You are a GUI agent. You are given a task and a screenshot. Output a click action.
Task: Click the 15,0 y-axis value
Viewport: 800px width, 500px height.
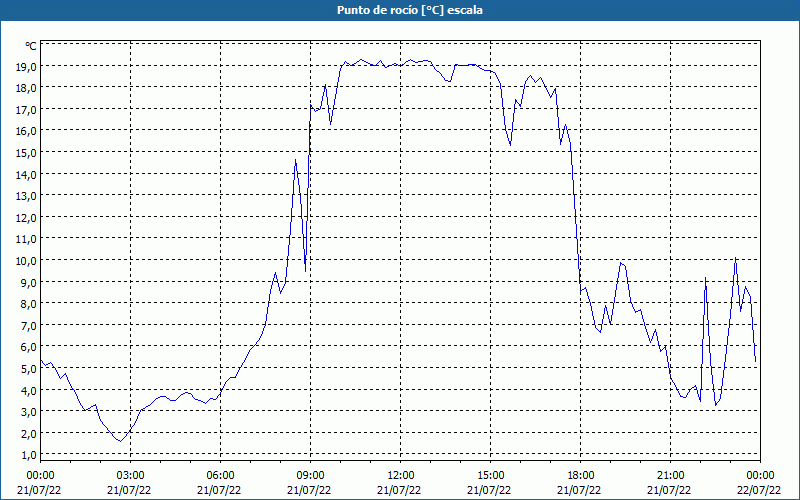pos(27,153)
